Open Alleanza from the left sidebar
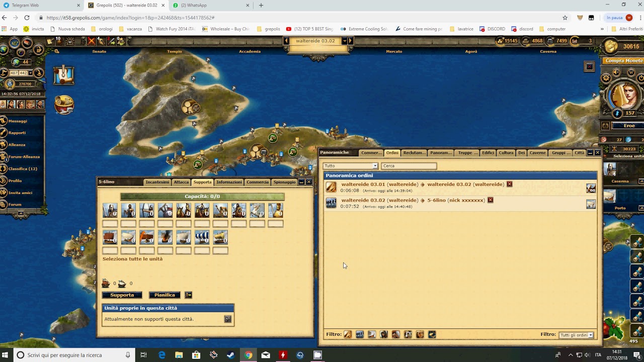The width and height of the screenshot is (644, 362). click(x=17, y=145)
